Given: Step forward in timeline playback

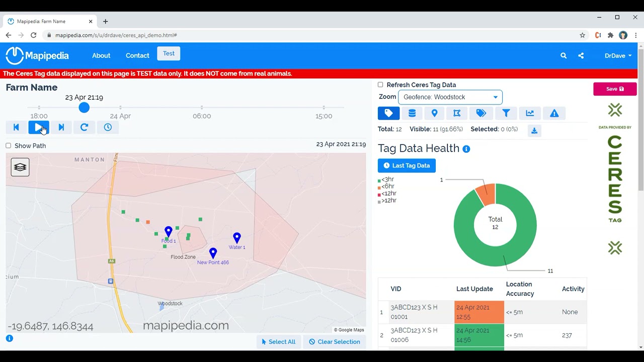Looking at the screenshot, I should 61,128.
